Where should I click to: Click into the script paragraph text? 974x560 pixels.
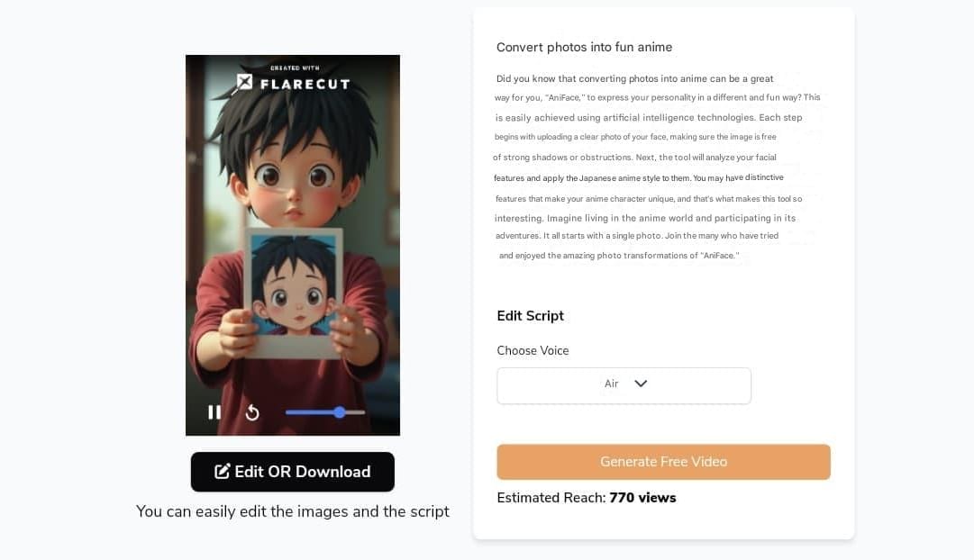(x=657, y=167)
